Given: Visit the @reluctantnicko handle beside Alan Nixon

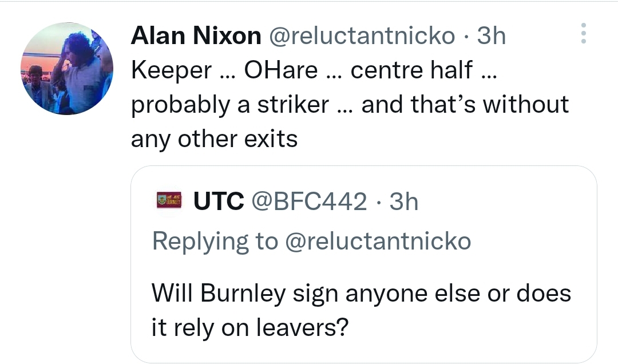Looking at the screenshot, I should pyautogui.click(x=362, y=36).
